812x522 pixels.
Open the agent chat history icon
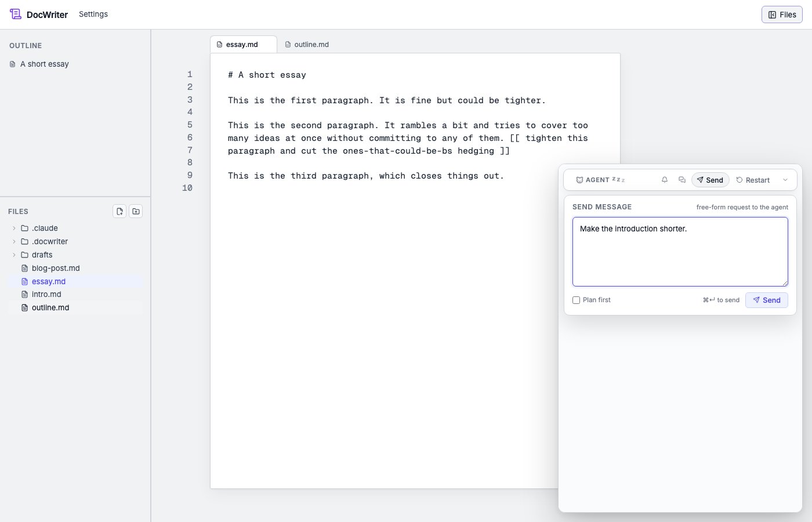pos(682,180)
